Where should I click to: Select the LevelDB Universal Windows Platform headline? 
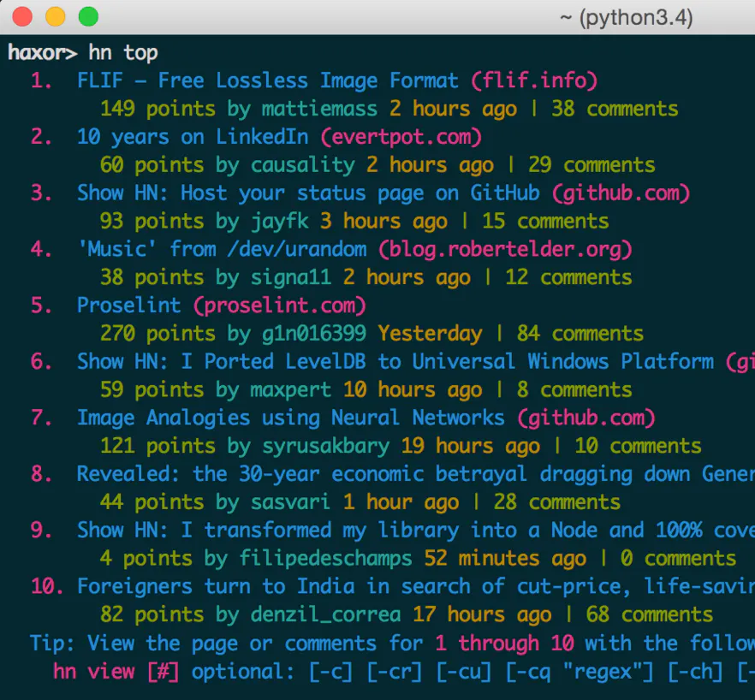[395, 362]
